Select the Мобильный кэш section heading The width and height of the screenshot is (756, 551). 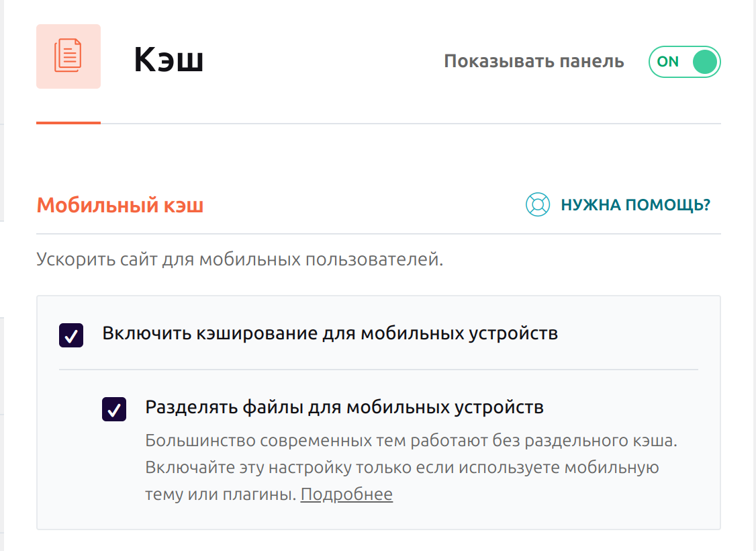point(120,205)
